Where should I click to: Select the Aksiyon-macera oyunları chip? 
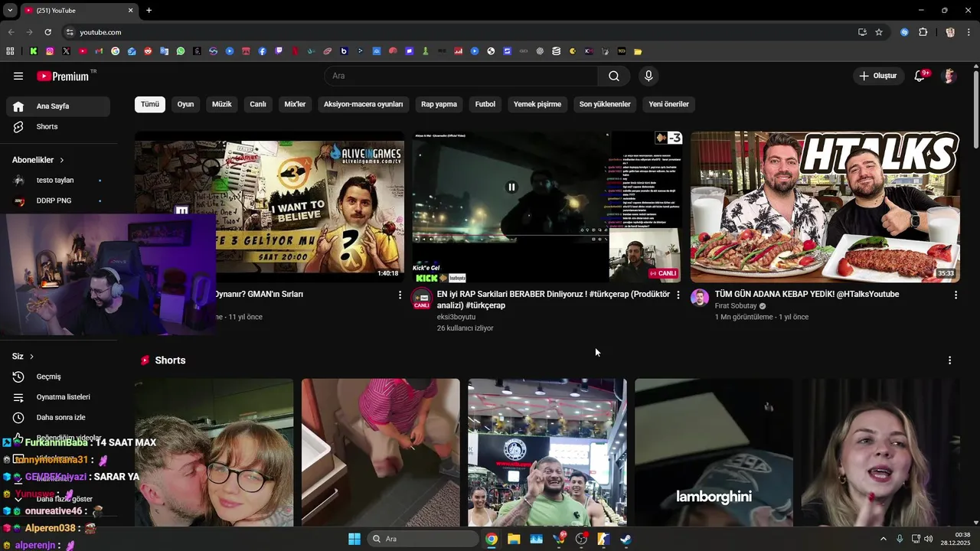pos(363,104)
